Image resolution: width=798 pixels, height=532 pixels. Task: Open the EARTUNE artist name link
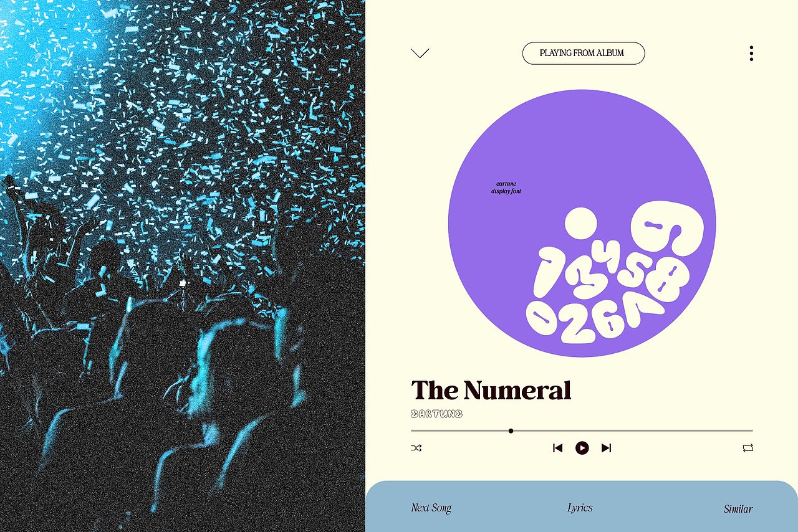click(436, 414)
